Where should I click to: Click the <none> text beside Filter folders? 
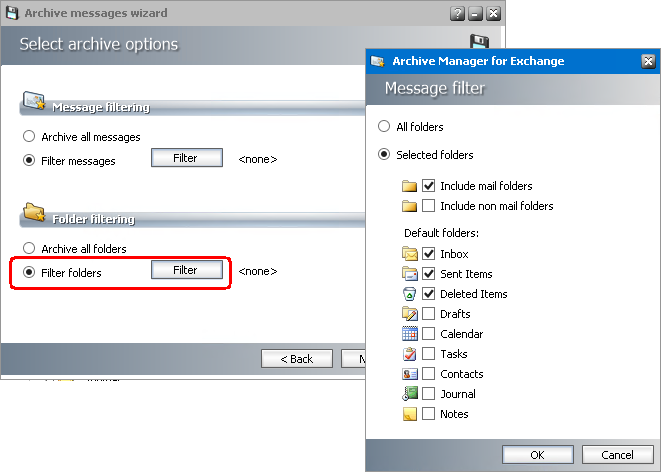(258, 271)
